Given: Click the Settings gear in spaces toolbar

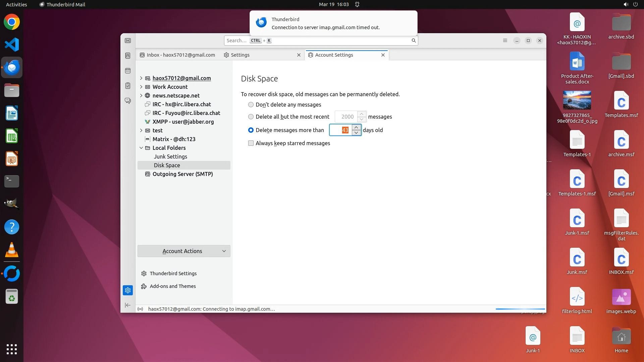Looking at the screenshot, I should click(x=128, y=290).
